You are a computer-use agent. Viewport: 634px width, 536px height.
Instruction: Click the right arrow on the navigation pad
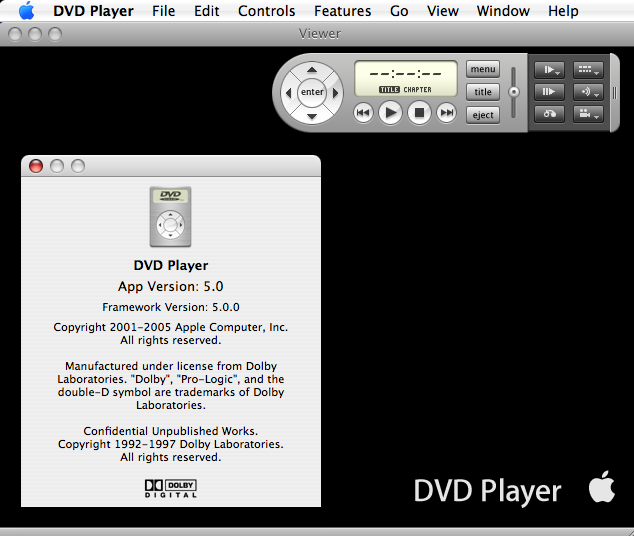click(x=335, y=93)
